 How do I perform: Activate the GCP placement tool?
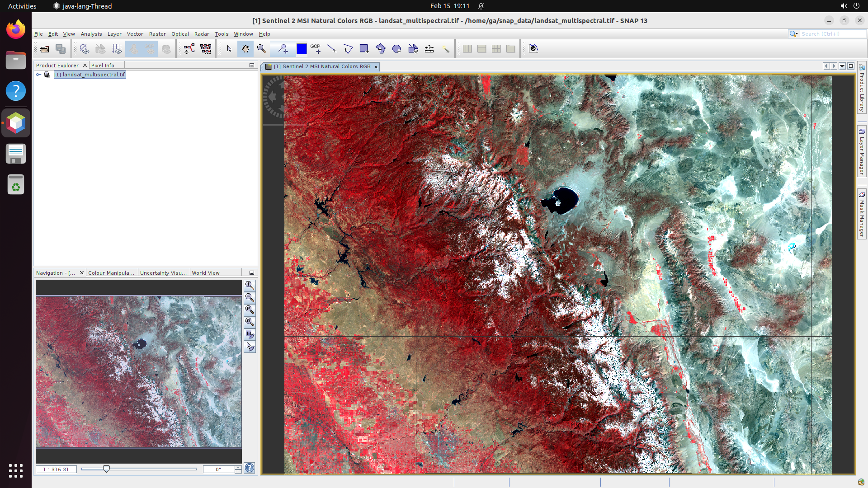point(316,49)
